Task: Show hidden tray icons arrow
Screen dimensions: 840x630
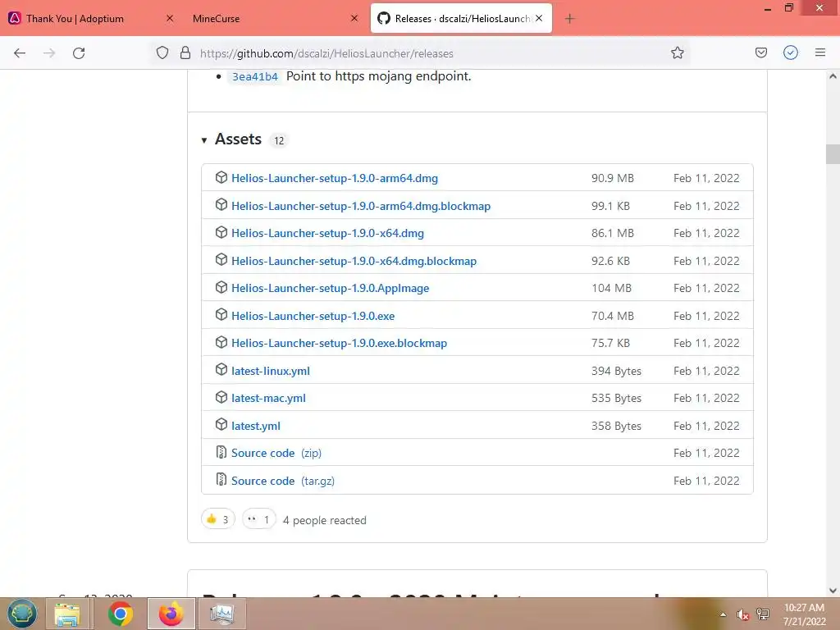Action: click(724, 614)
